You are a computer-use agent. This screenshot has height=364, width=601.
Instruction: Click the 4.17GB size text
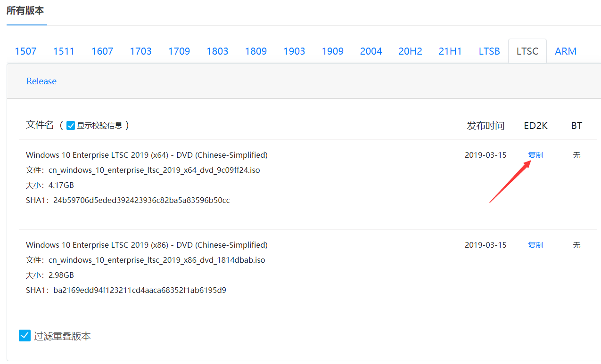[61, 185]
